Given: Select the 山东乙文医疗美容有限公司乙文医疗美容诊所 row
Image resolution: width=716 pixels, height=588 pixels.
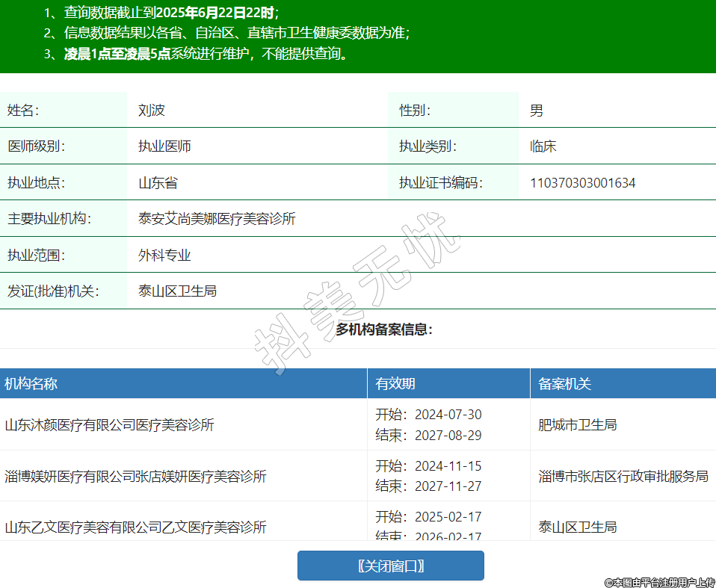Looking at the screenshot, I should click(x=135, y=527).
